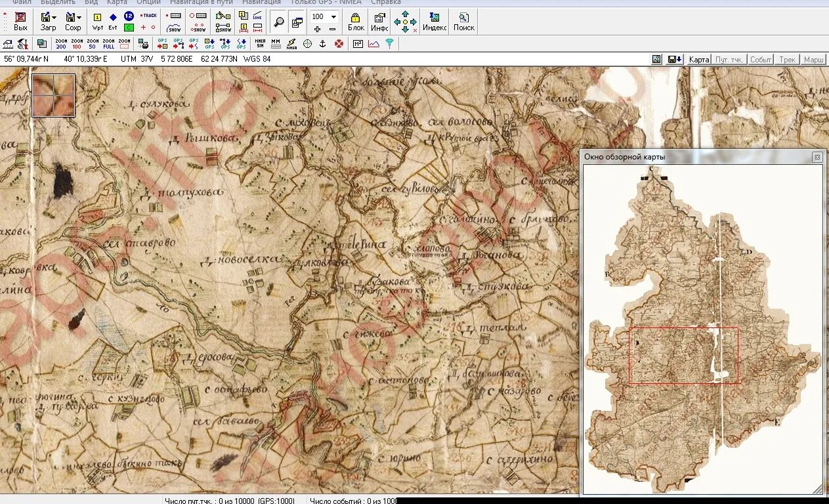Click the first icon on second toolbar
This screenshot has width=829, height=504.
click(x=8, y=44)
